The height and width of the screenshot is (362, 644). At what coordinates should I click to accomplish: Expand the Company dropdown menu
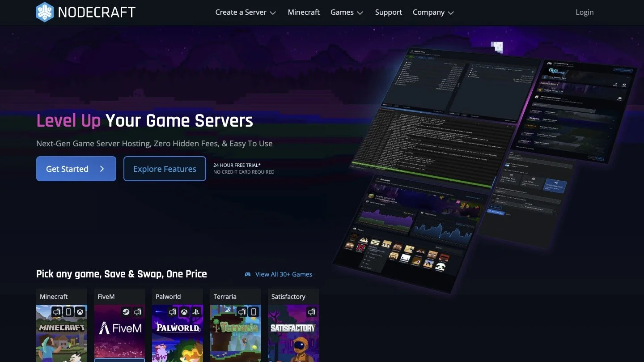coord(433,13)
